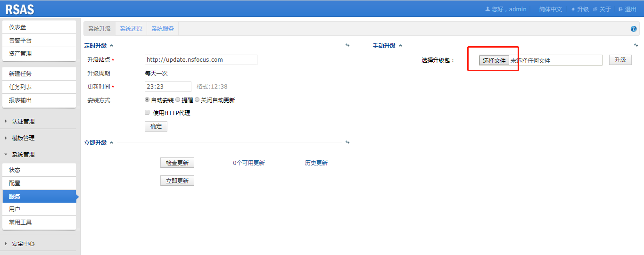
Task: Click the 升级站点 URL input field
Action: pyautogui.click(x=201, y=60)
